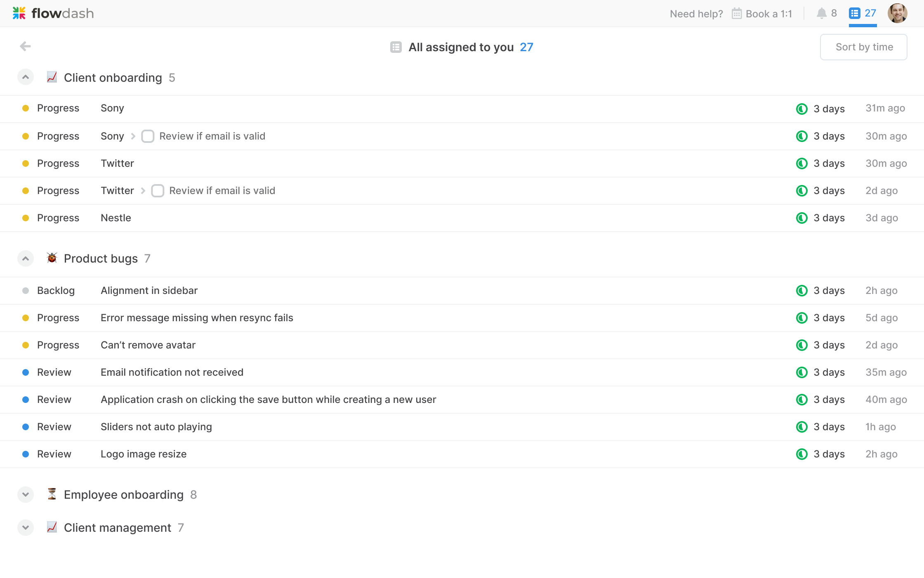Click the flowdash logo icon

[x=19, y=13]
